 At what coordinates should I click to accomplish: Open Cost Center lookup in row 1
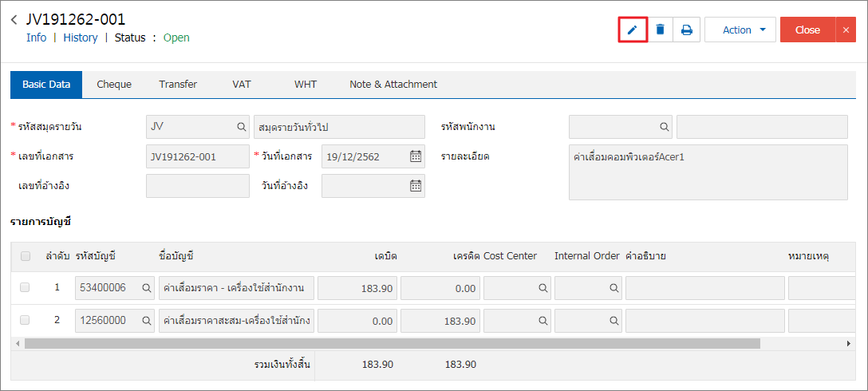pos(543,288)
